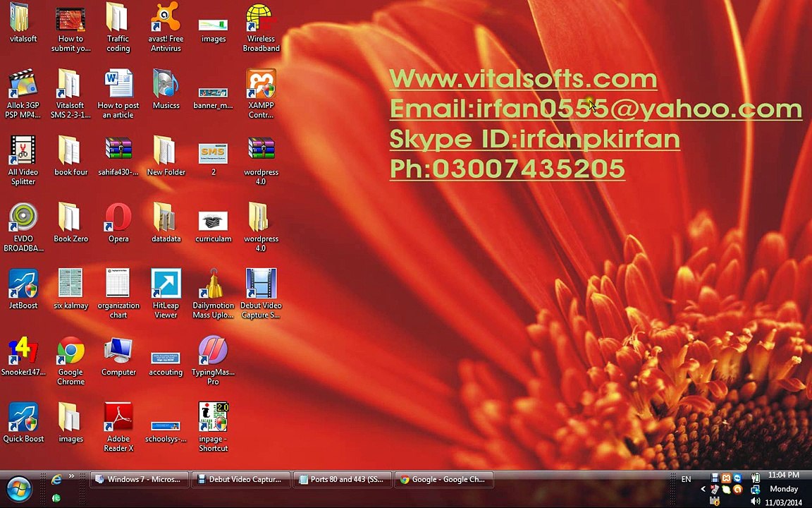
Task: Click the calendar warning tray icon
Action: click(x=715, y=501)
